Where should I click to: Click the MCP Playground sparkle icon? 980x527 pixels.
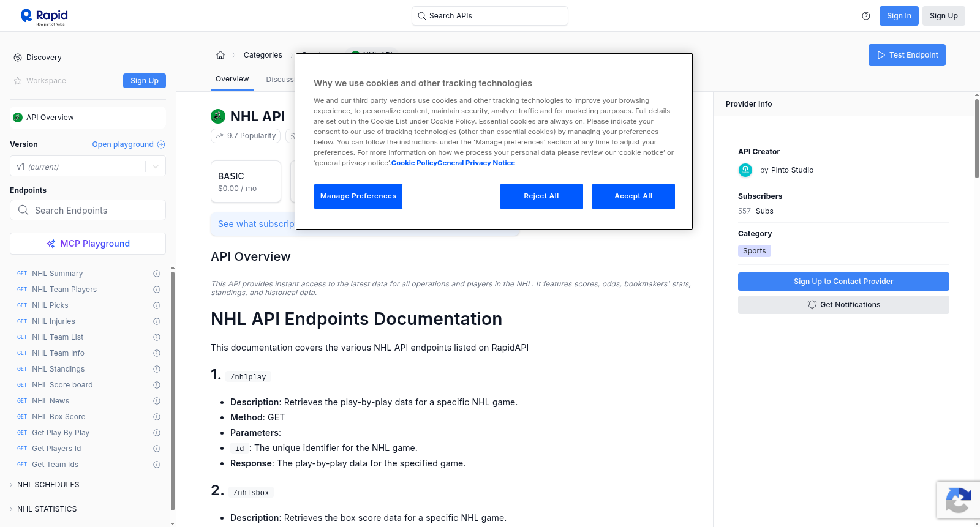coord(51,244)
